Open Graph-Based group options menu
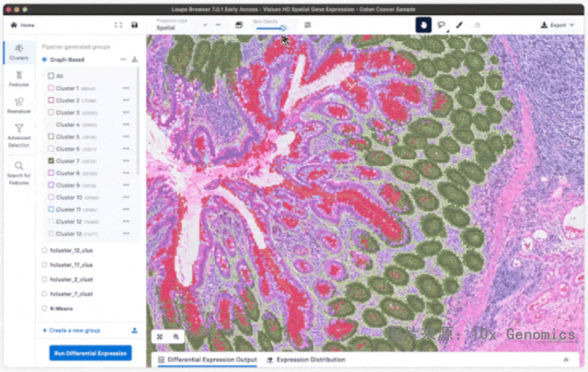Image resolution: width=588 pixels, height=372 pixels. click(x=123, y=59)
